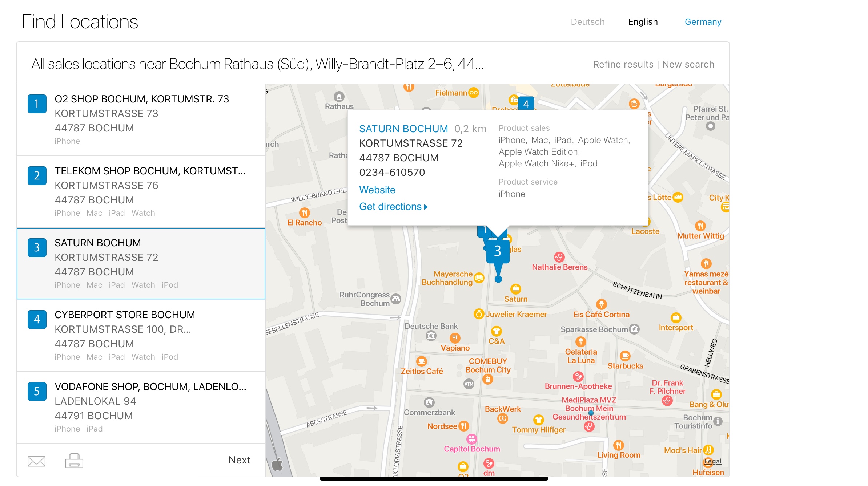Click Refine results
868x486 pixels.
pyautogui.click(x=623, y=64)
